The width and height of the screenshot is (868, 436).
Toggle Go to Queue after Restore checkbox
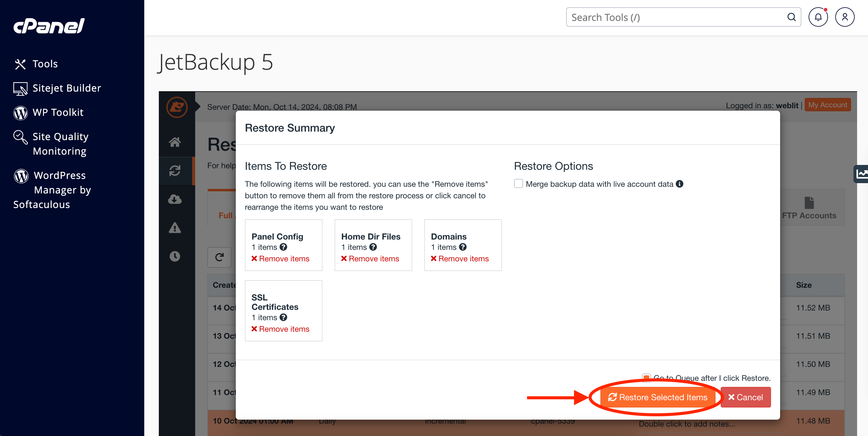pos(646,378)
